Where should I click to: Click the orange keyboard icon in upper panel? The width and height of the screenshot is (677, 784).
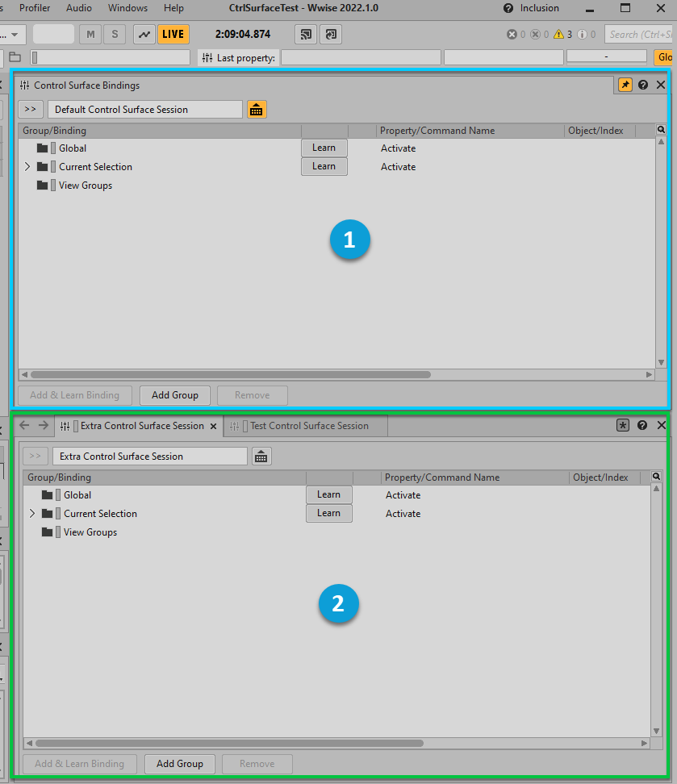[x=257, y=110]
